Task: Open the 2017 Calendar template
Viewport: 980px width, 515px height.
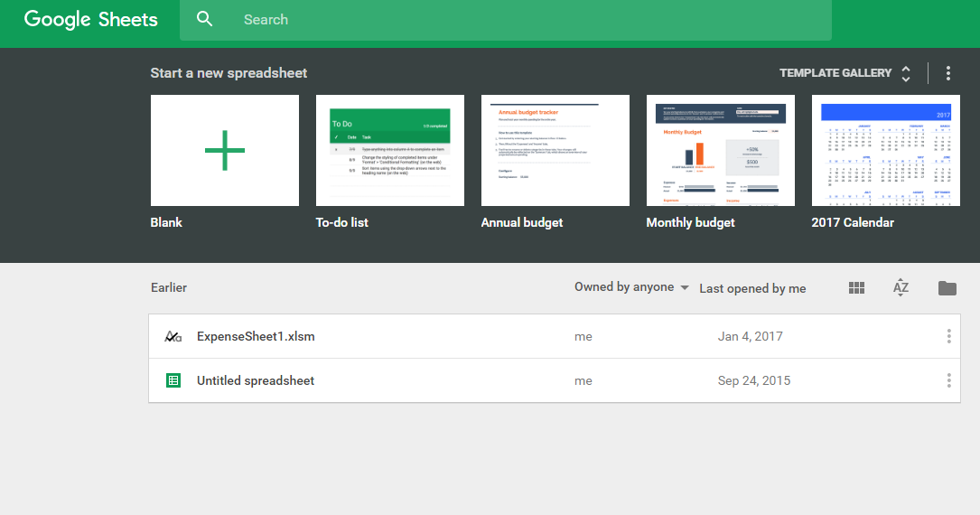Action: (886, 151)
